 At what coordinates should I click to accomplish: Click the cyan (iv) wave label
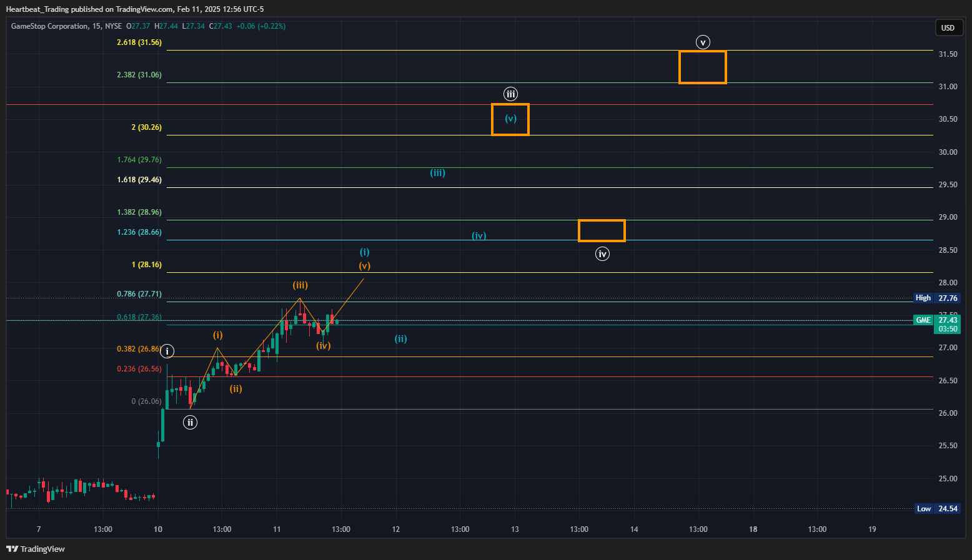pyautogui.click(x=479, y=236)
